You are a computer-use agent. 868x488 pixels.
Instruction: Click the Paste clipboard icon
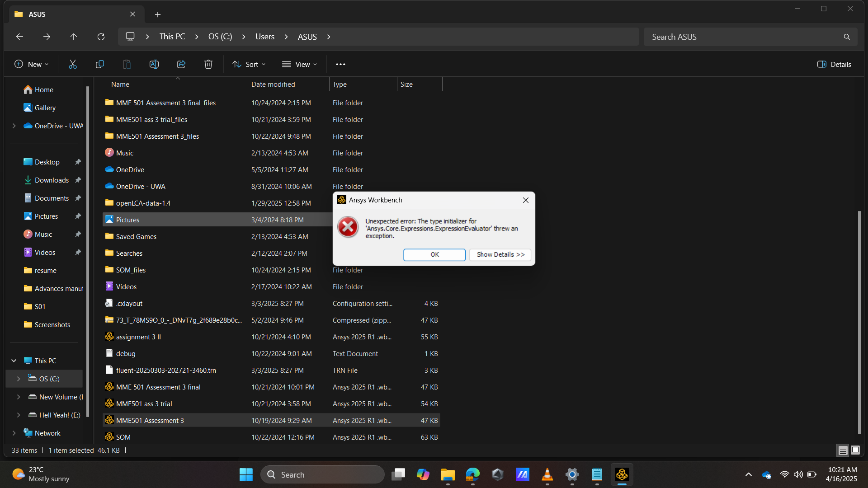pos(127,64)
